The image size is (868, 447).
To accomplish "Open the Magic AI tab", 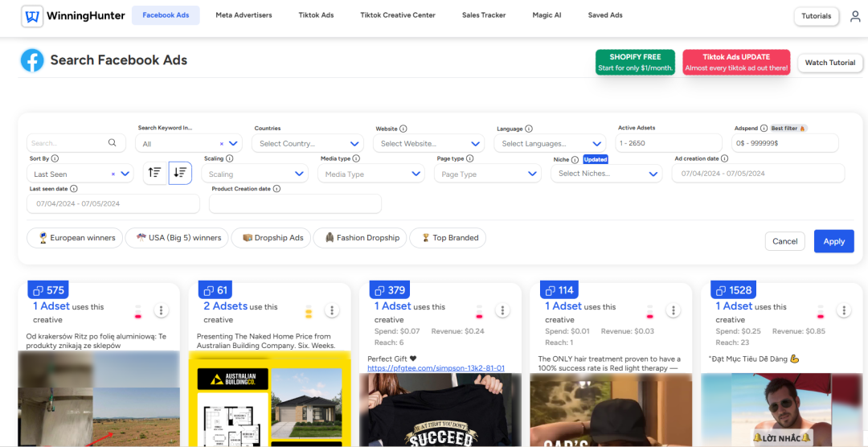I will [x=547, y=15].
